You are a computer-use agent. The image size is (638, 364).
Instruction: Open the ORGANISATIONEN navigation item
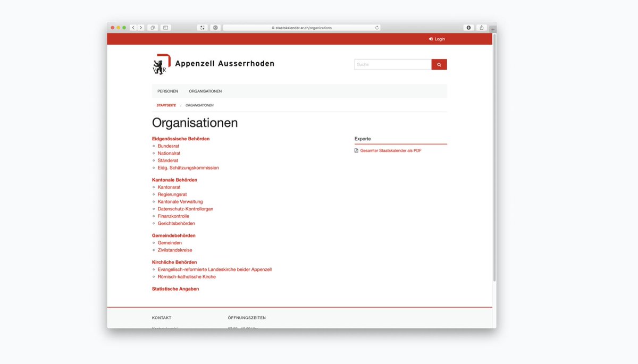pyautogui.click(x=205, y=91)
